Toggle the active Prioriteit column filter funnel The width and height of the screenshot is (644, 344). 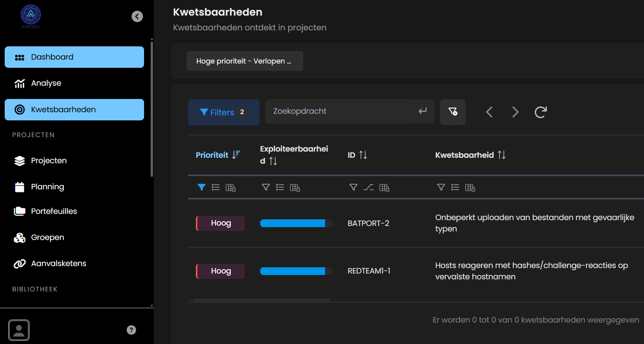click(x=201, y=187)
